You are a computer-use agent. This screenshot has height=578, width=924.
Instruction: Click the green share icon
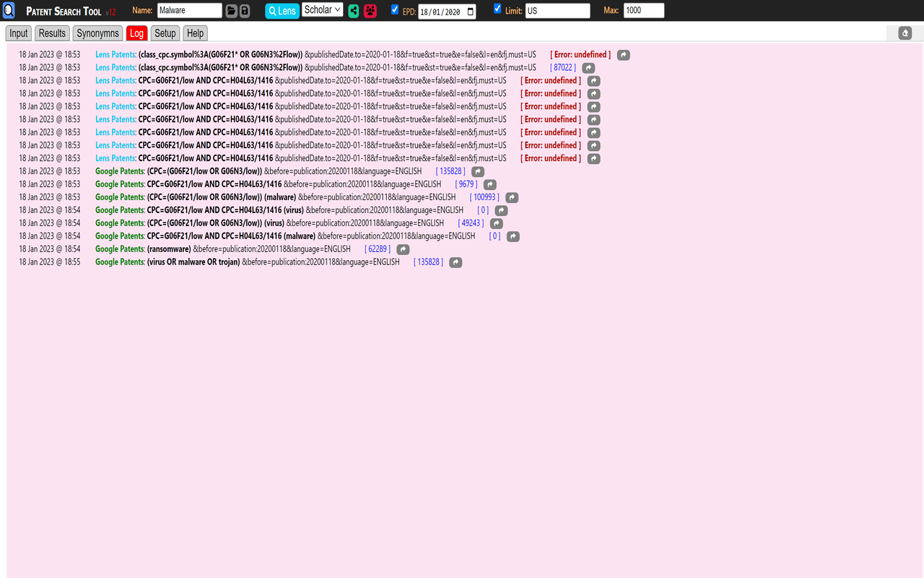354,11
